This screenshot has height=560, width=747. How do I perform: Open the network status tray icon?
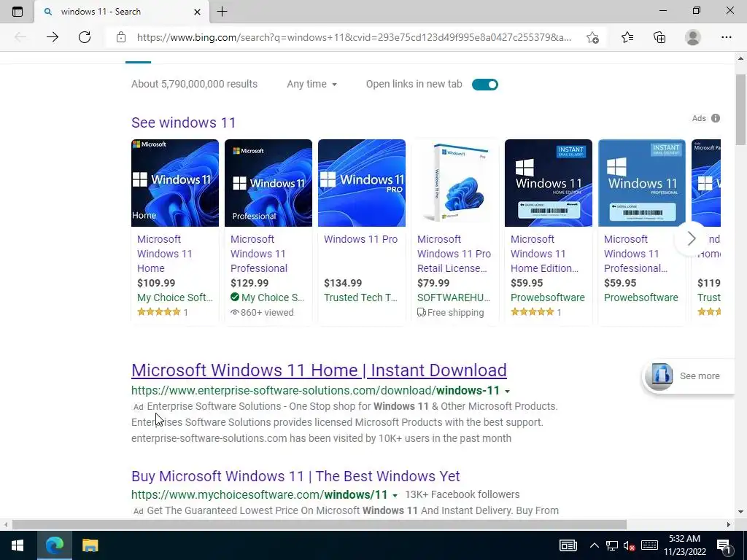click(612, 545)
